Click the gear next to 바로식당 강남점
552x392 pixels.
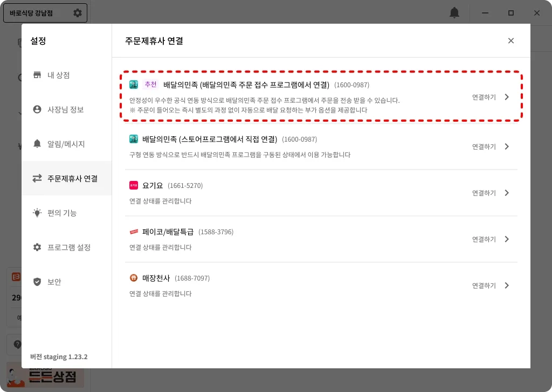tap(78, 13)
